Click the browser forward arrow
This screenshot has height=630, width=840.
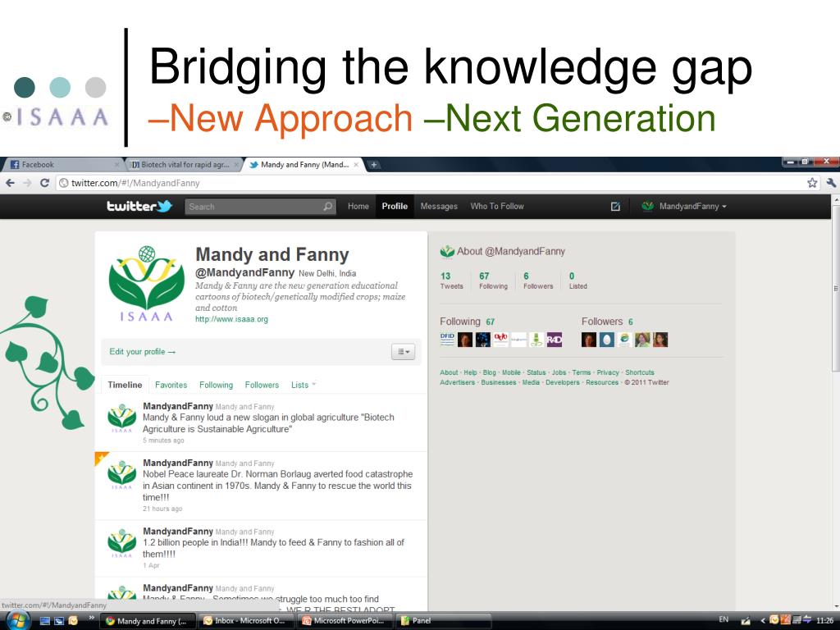[27, 183]
